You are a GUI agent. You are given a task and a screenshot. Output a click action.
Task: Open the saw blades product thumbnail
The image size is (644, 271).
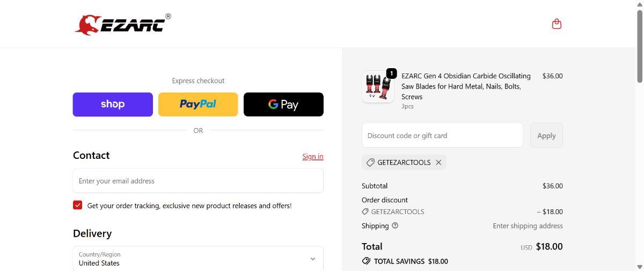[x=378, y=87]
